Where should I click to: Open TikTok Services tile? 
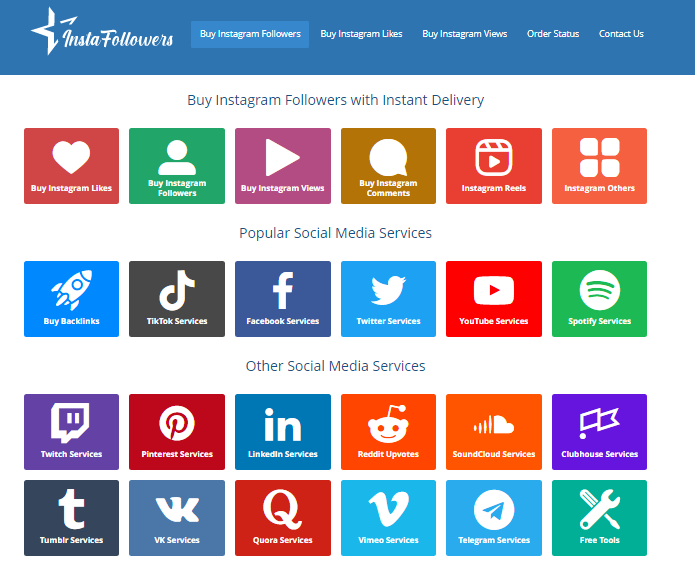[177, 299]
